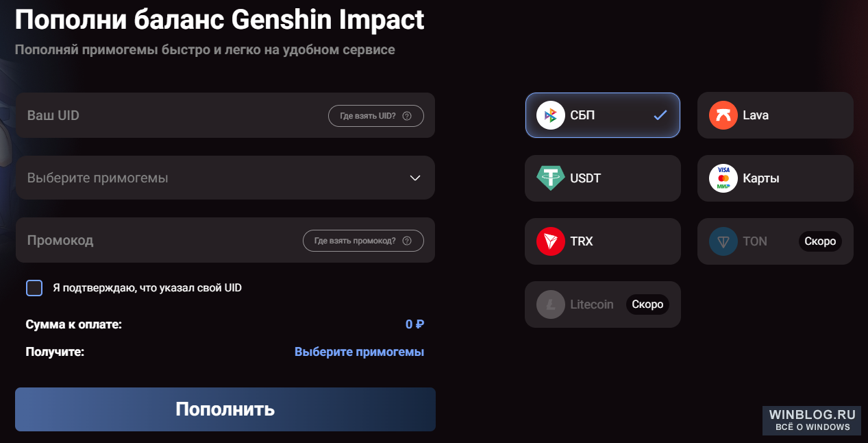Image resolution: width=868 pixels, height=443 pixels.
Task: Click the СБП payment logo icon
Action: (x=551, y=115)
